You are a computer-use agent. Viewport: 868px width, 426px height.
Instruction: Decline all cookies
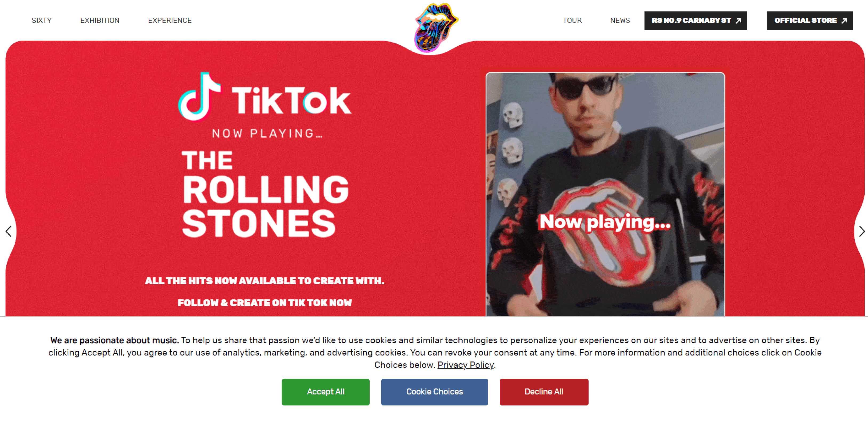pyautogui.click(x=544, y=392)
